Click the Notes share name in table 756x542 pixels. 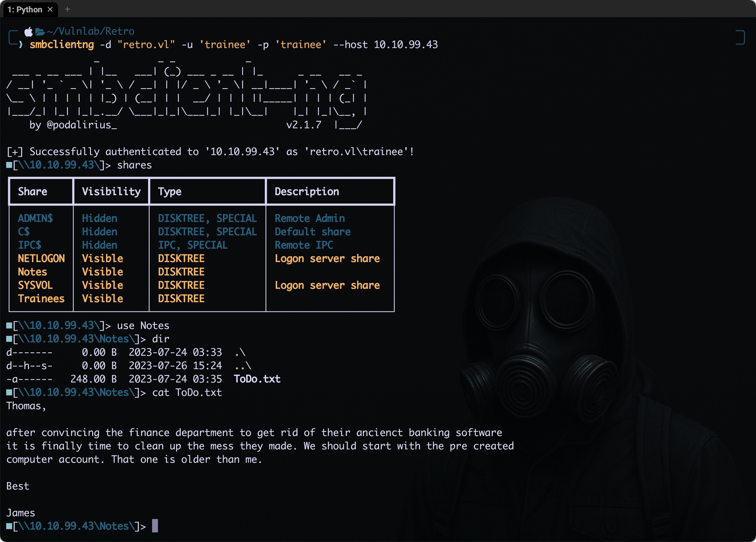pos(32,272)
